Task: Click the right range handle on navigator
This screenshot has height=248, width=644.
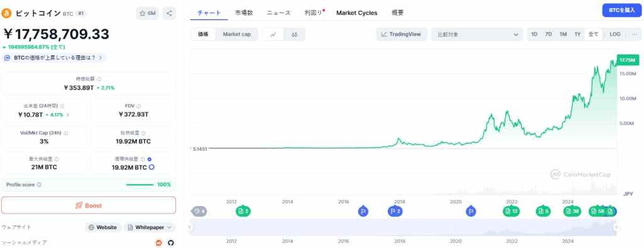Action: pyautogui.click(x=616, y=227)
